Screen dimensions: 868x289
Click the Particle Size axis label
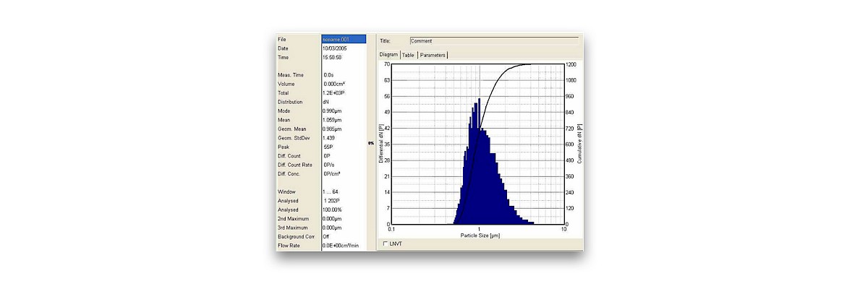[x=480, y=236]
